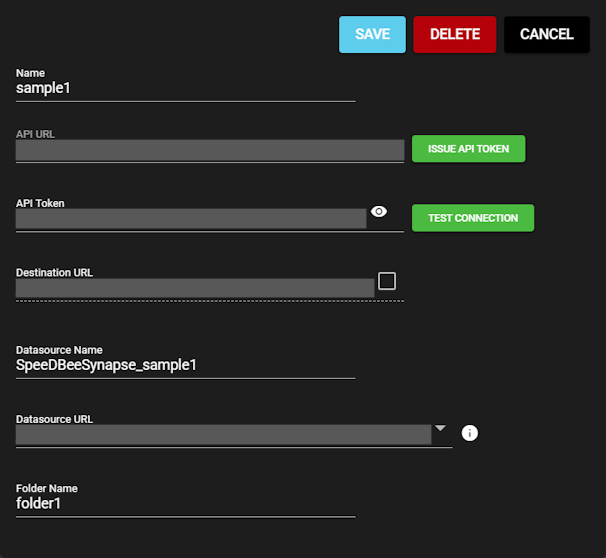The height and width of the screenshot is (558, 606).
Task: Open the Datasource URL combo box field
Action: point(222,435)
